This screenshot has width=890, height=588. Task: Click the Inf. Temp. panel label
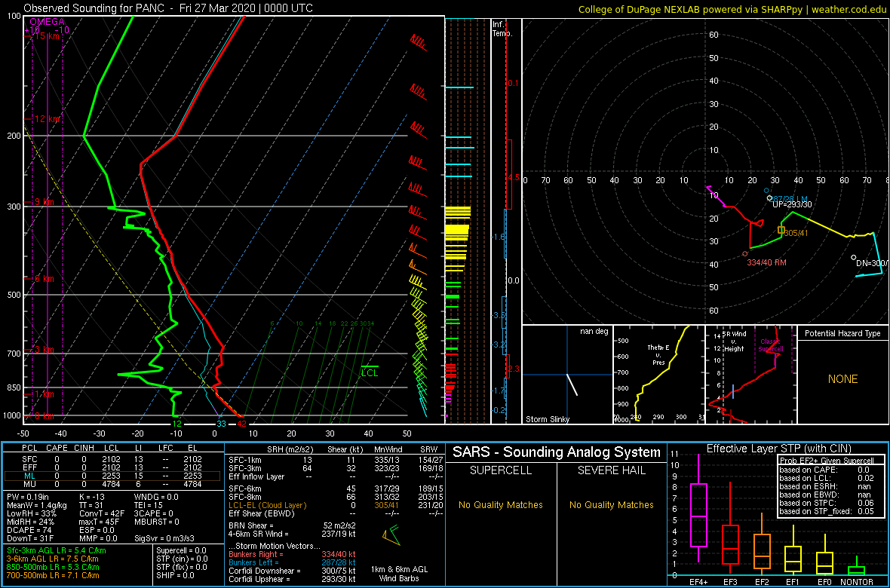[x=503, y=29]
